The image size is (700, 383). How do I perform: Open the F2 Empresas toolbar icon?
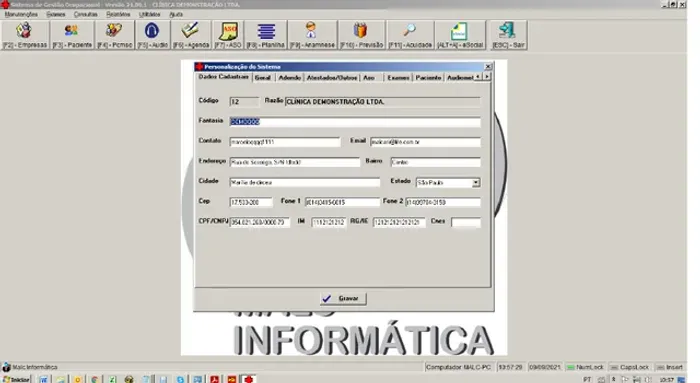pyautogui.click(x=25, y=35)
